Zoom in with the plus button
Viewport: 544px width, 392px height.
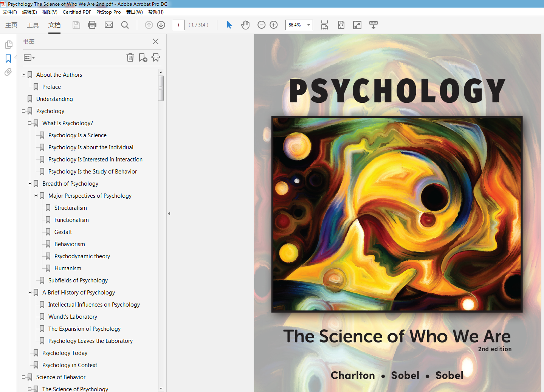[x=274, y=25]
